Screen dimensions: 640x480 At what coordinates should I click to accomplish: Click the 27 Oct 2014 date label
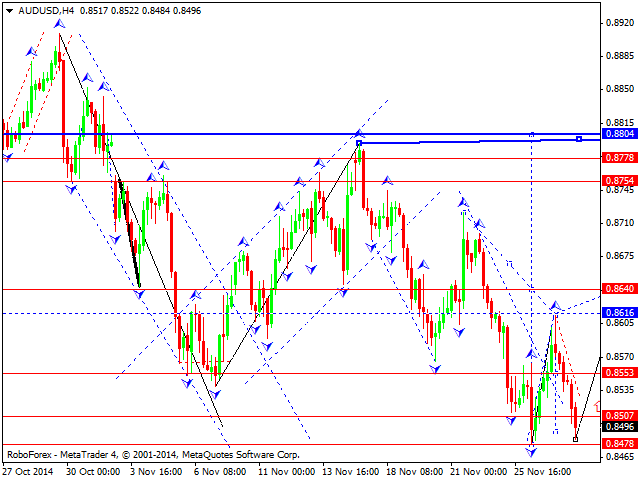tap(29, 471)
